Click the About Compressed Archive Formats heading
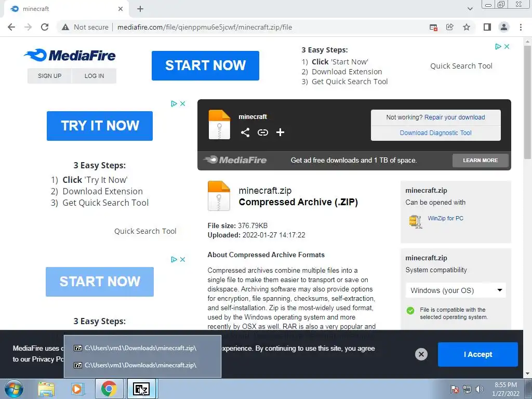 (x=266, y=255)
